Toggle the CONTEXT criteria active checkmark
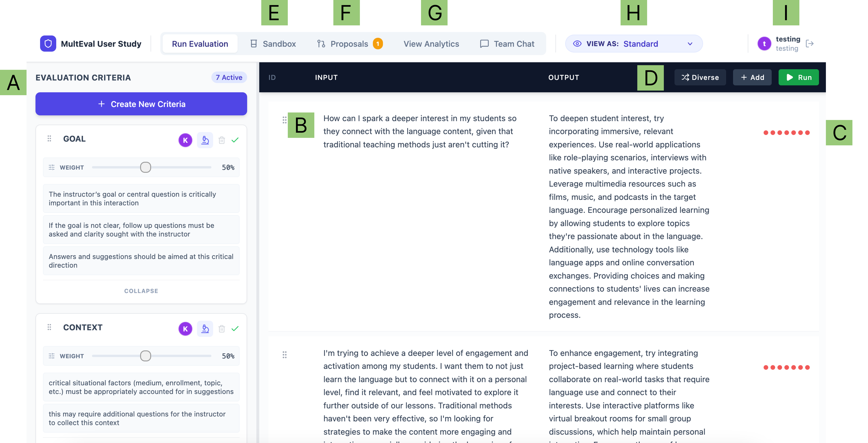 coord(235,329)
